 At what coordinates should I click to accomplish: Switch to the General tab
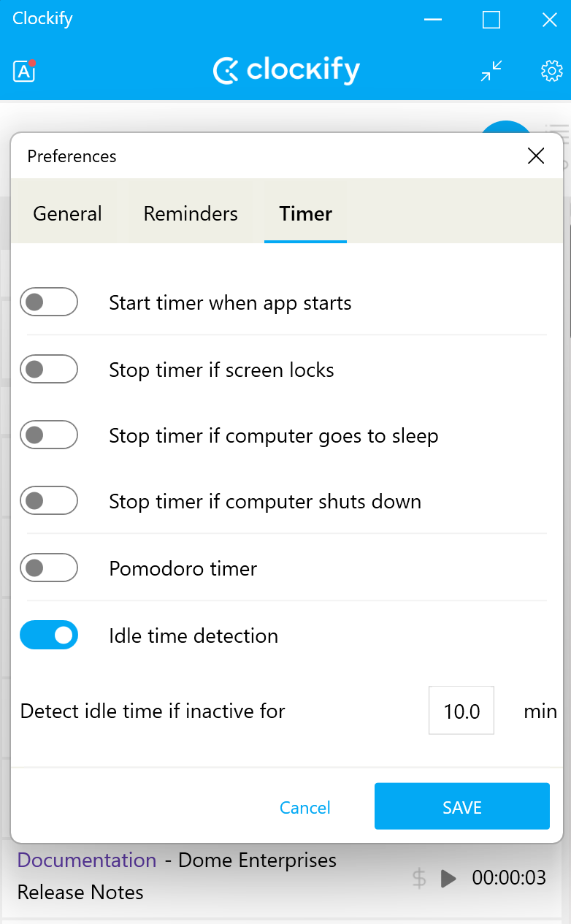click(67, 213)
